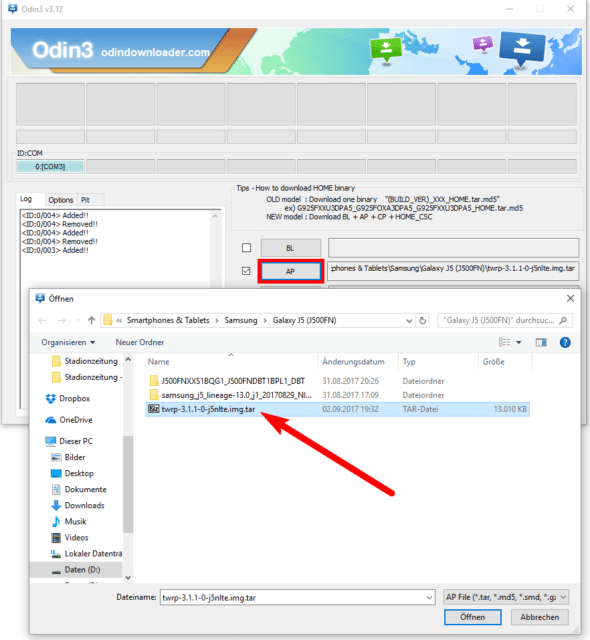Click the empty BL file path field

(453, 248)
